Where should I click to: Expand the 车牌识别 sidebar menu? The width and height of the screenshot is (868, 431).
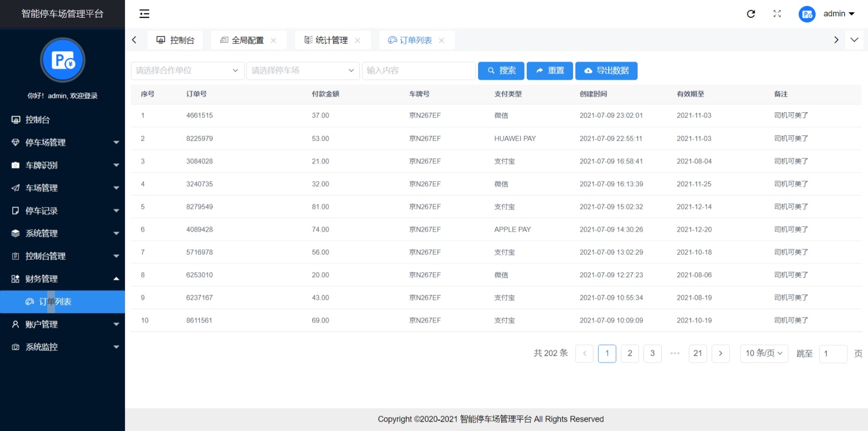[x=63, y=165]
